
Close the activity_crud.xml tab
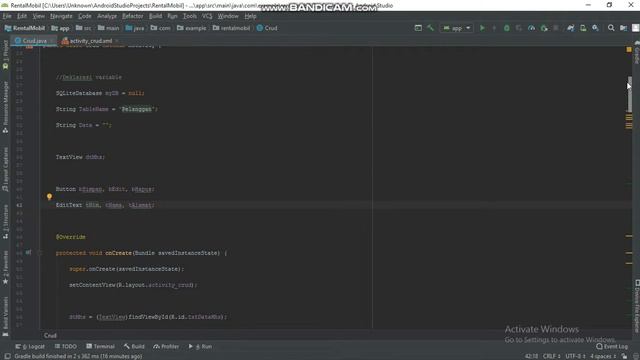point(117,41)
